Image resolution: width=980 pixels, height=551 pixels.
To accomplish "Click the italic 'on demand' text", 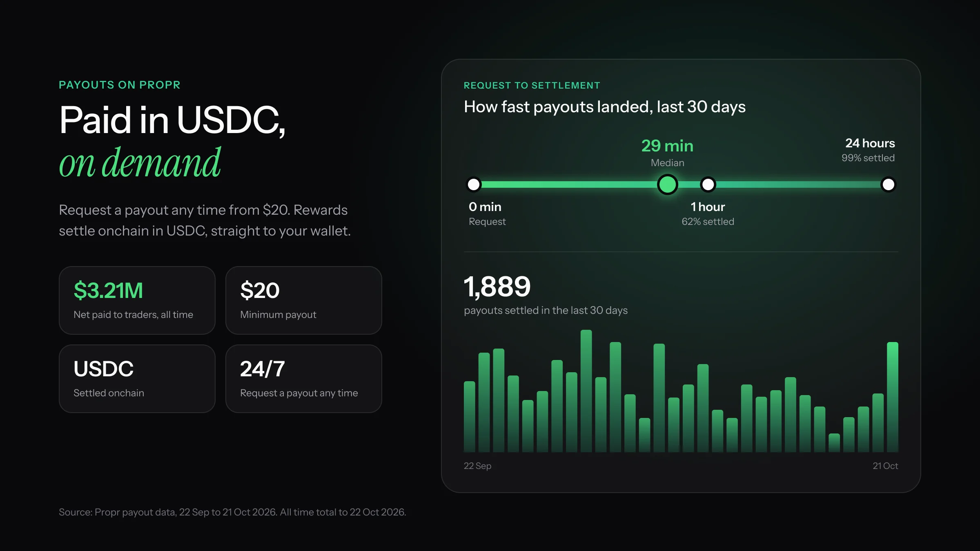I will click(140, 163).
